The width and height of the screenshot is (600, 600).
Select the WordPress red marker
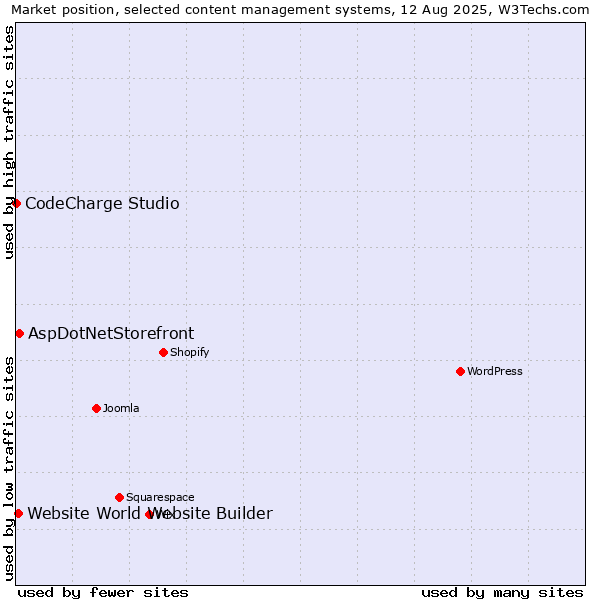[460, 371]
